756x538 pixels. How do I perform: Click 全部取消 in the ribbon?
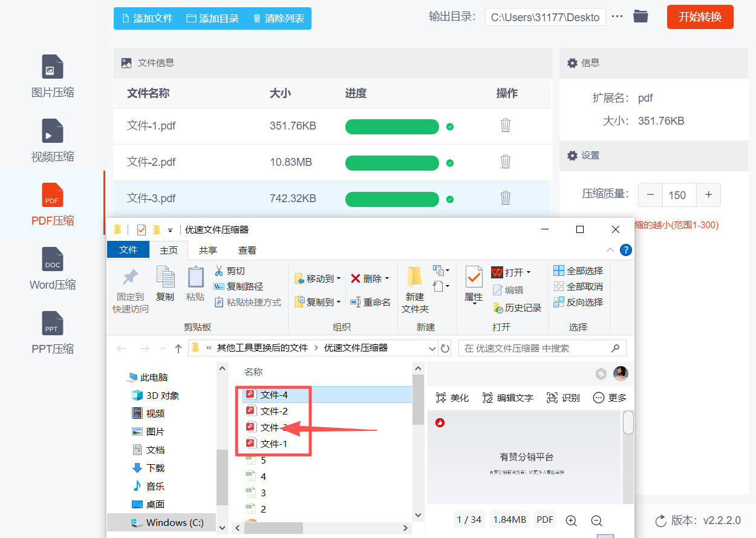click(579, 286)
